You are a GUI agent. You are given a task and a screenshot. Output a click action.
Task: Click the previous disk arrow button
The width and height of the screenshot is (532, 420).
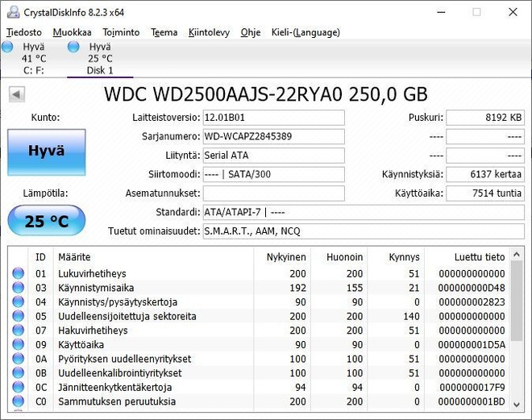click(x=17, y=94)
